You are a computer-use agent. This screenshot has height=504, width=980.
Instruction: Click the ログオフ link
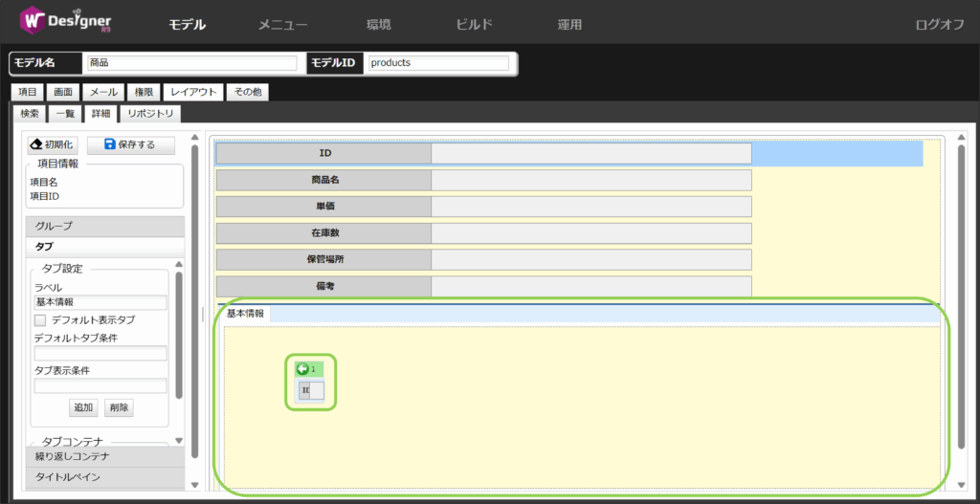939,25
